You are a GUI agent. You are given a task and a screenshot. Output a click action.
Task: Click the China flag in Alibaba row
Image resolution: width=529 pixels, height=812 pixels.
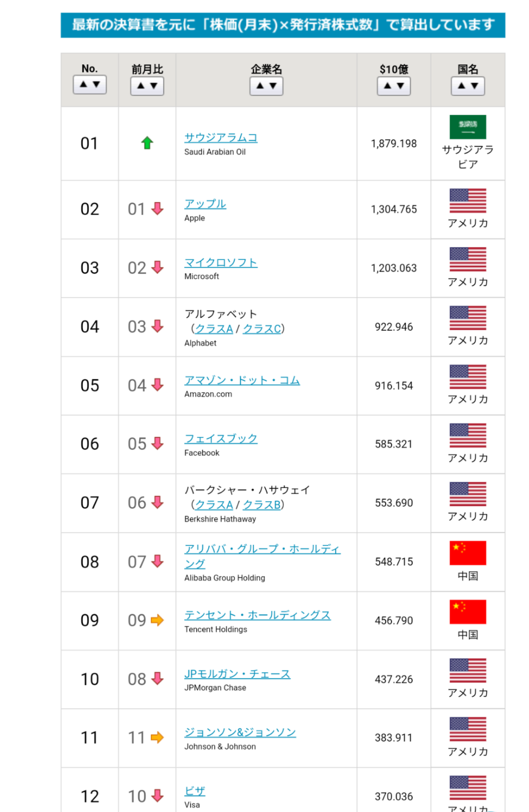tap(468, 553)
